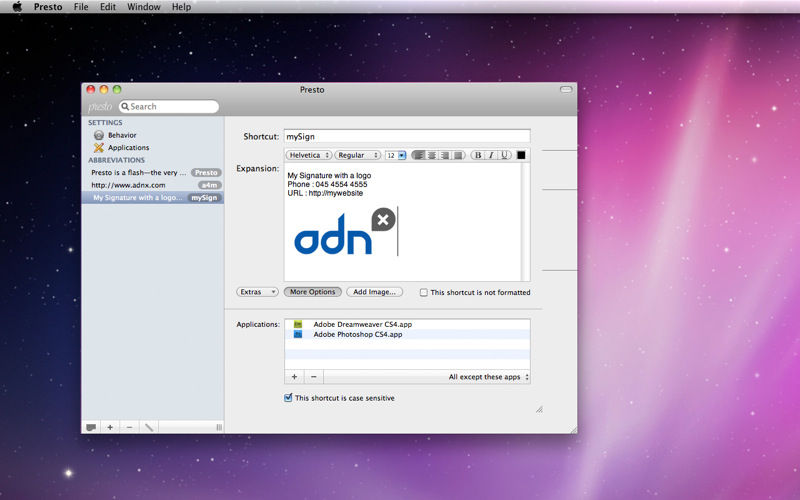Open the black text color swatch
Viewport: 800px width, 500px height.
click(521, 155)
